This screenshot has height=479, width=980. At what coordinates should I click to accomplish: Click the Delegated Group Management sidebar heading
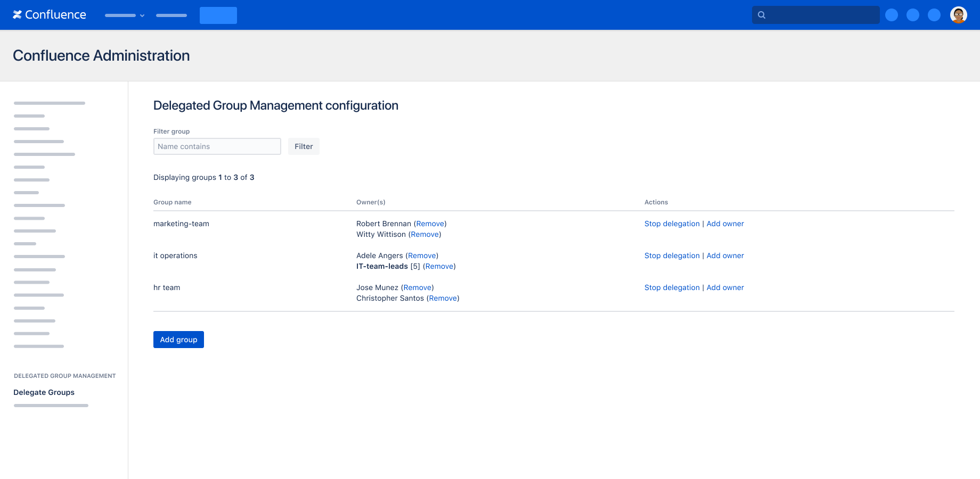pyautogui.click(x=64, y=376)
